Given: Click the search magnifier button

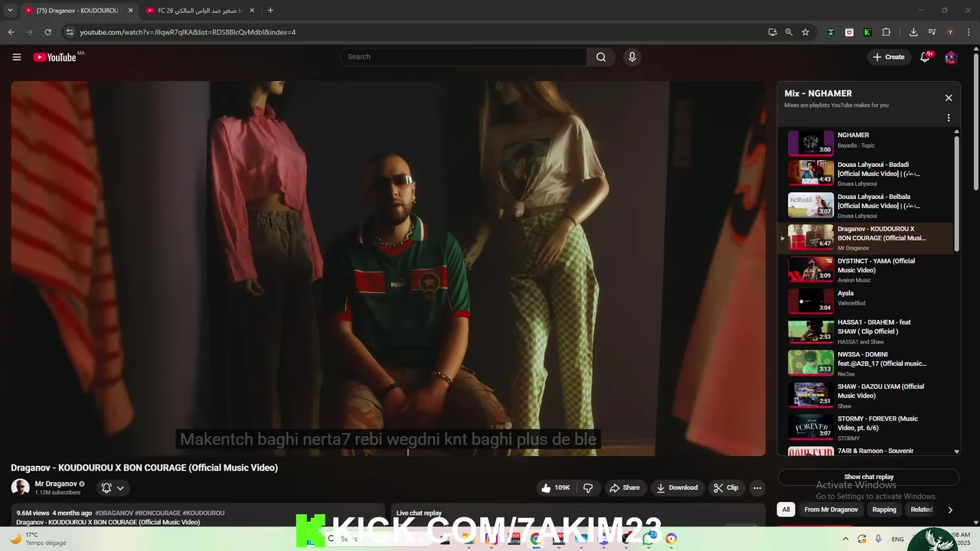Looking at the screenshot, I should click(601, 57).
